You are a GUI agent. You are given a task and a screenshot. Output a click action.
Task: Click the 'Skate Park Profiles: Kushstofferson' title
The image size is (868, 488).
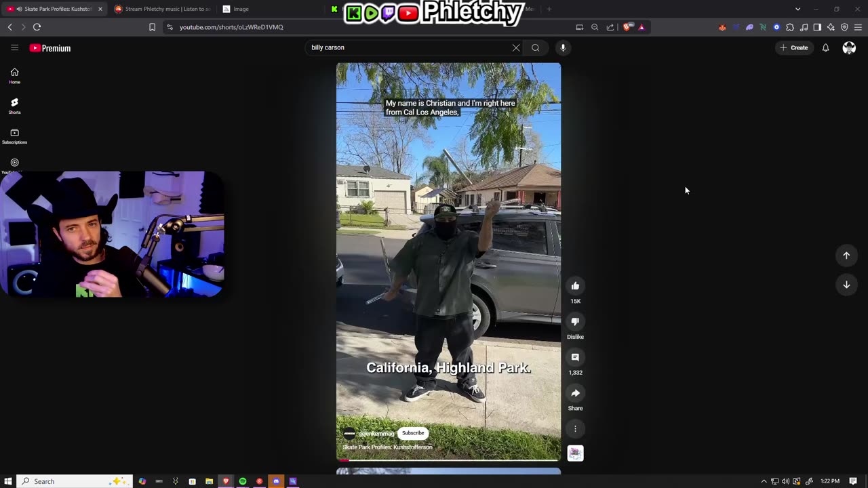[387, 447]
